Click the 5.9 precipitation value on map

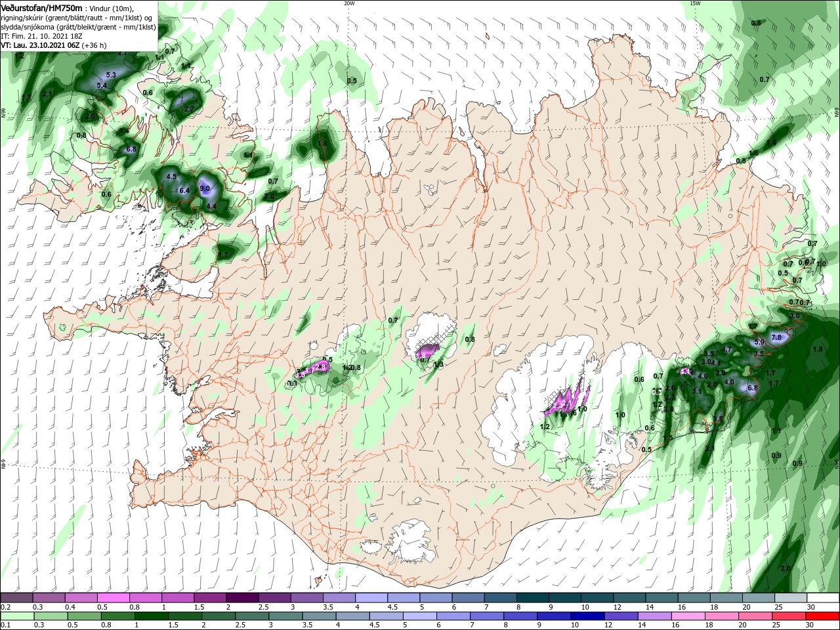759,342
